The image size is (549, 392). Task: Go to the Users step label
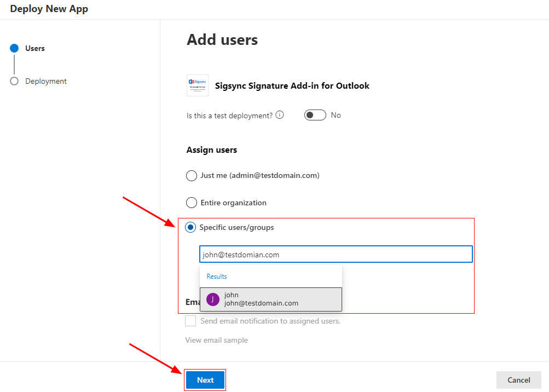coord(35,48)
